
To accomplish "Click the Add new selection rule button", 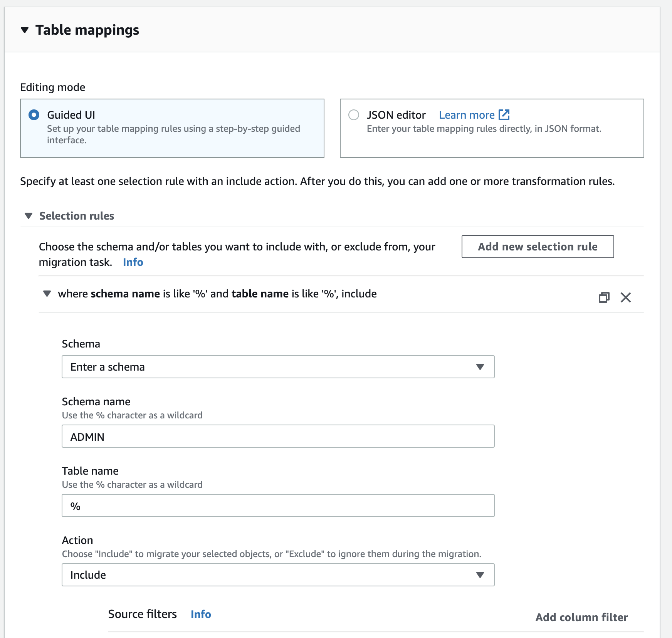I will click(537, 247).
